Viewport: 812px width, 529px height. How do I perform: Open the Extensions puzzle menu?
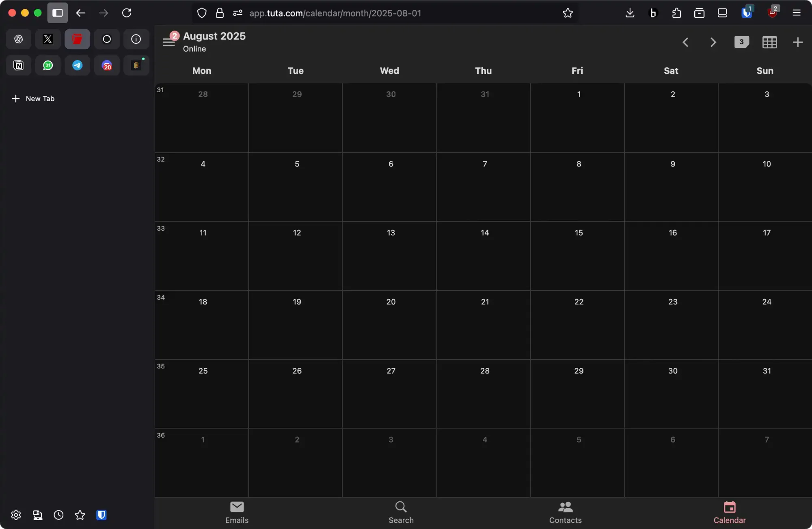(x=676, y=13)
